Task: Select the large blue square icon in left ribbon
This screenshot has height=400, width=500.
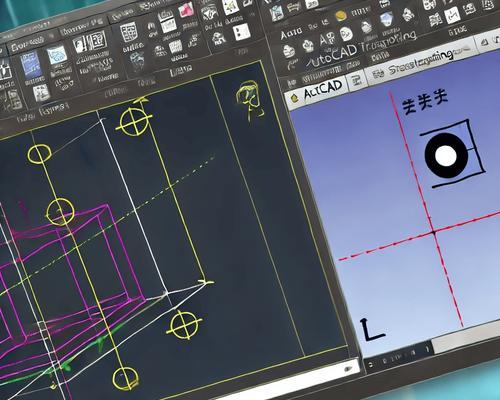Action: point(31,65)
